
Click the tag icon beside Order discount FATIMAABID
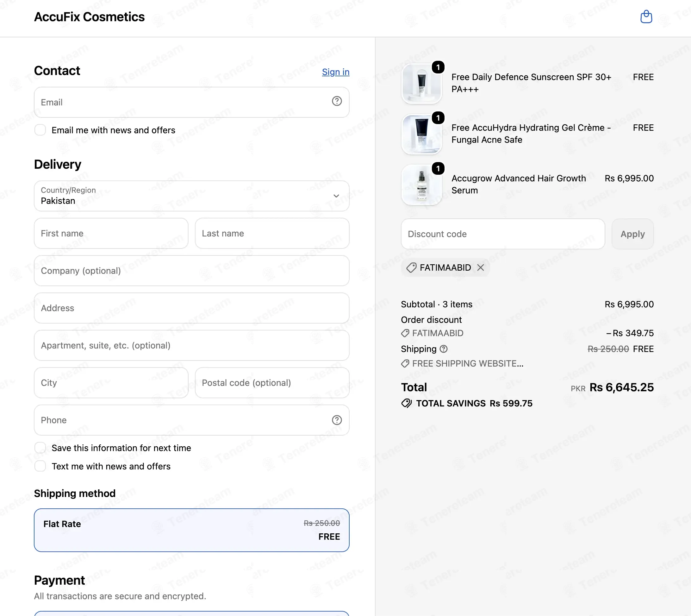[405, 333]
